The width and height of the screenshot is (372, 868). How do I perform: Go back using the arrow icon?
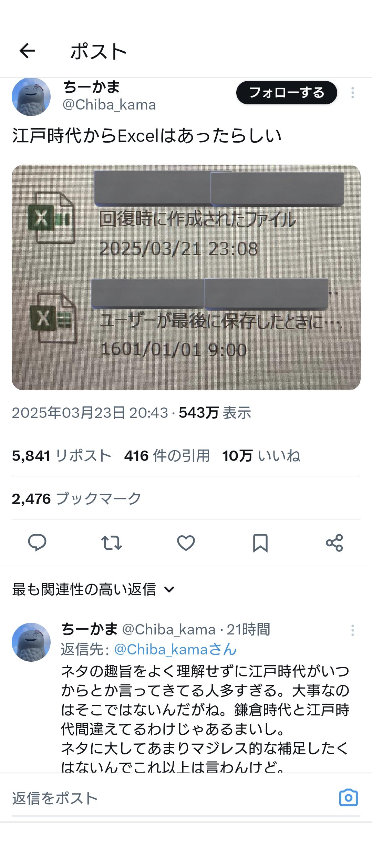coord(27,51)
